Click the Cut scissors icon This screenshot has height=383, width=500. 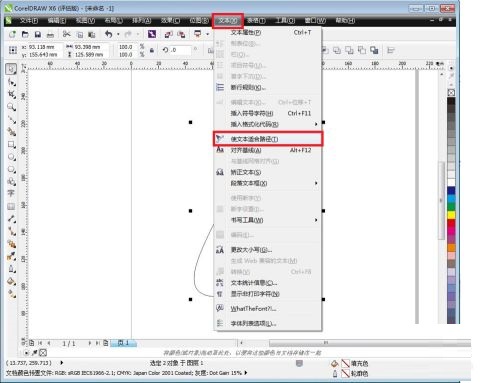pyautogui.click(x=67, y=34)
